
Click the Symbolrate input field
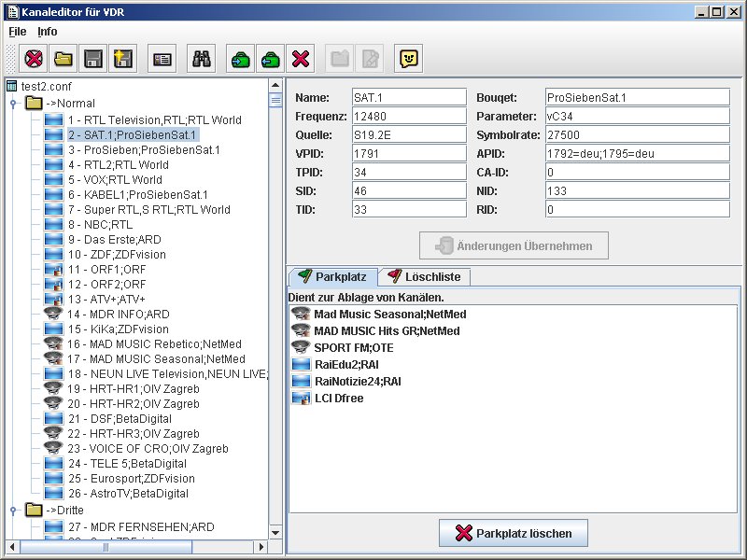[x=637, y=136]
